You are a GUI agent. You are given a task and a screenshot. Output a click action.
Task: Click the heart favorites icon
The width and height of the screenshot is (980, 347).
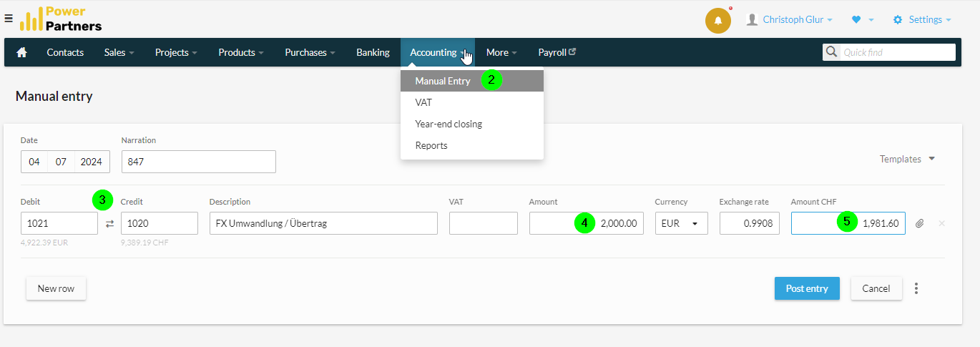(856, 20)
